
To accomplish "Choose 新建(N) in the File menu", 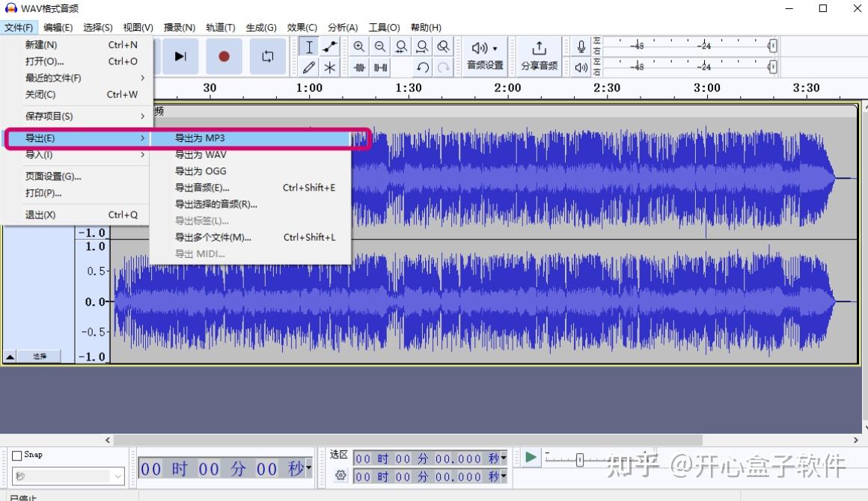I will click(x=76, y=45).
